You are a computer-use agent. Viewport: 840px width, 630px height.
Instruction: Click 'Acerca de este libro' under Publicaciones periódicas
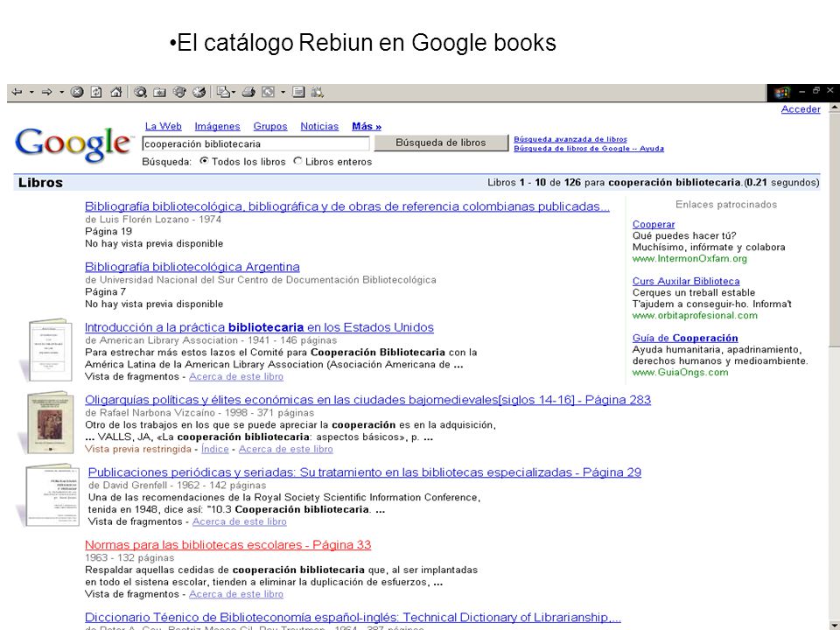tap(240, 521)
